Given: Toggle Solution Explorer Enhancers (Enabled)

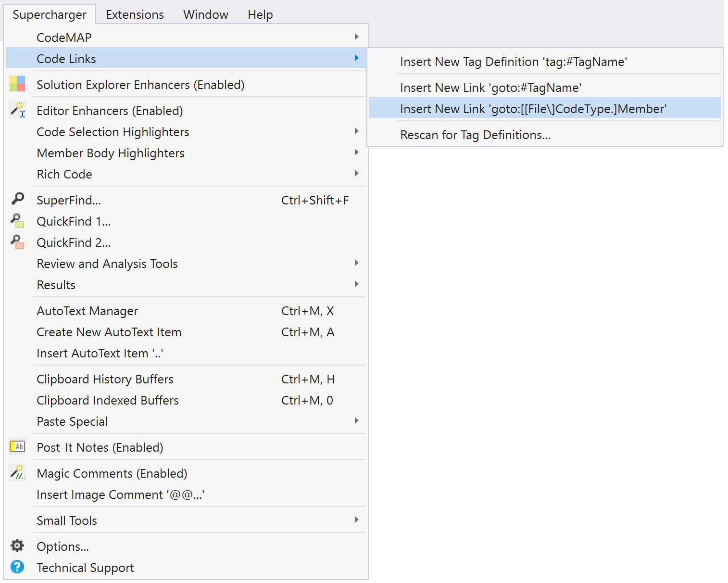Looking at the screenshot, I should point(186,85).
